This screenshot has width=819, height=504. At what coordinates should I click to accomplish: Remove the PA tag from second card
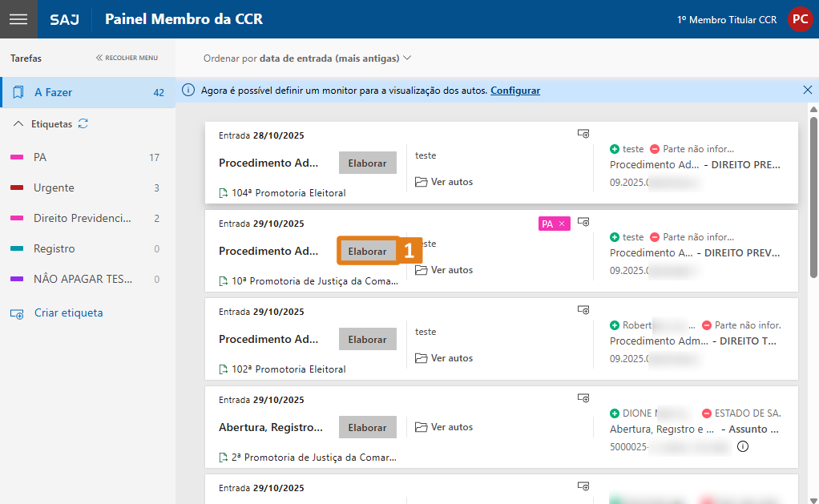pos(562,224)
